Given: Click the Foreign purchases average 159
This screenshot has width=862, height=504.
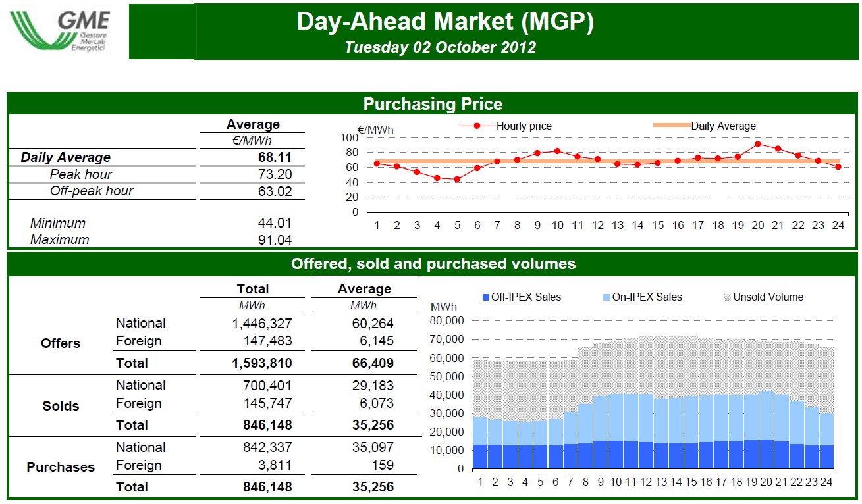Looking at the screenshot, I should coord(383,465).
